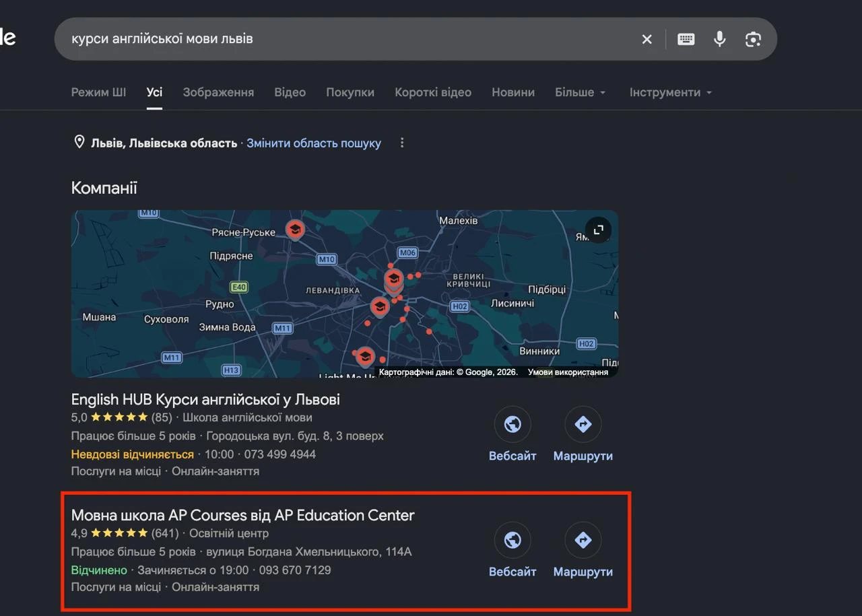Click the phone number 093 670 7129
This screenshot has height=616, width=862.
point(295,570)
